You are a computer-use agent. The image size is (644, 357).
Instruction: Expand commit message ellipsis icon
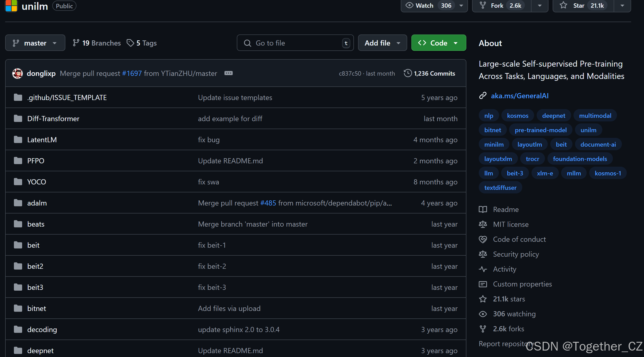click(x=228, y=73)
